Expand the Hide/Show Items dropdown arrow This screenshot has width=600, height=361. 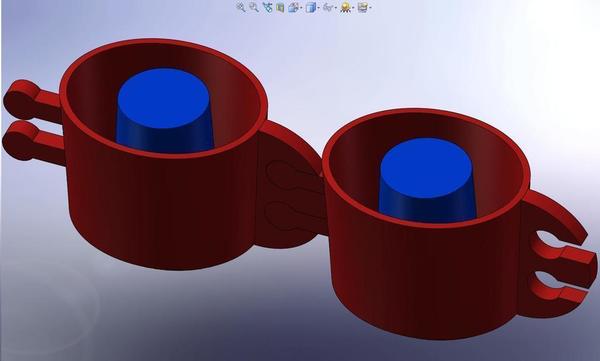click(x=336, y=8)
